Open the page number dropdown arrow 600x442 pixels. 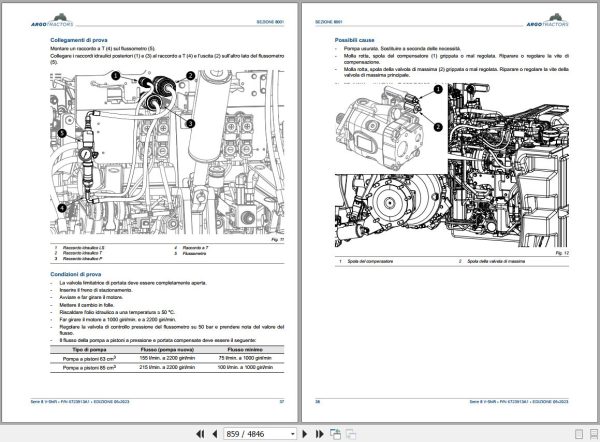[x=293, y=434]
